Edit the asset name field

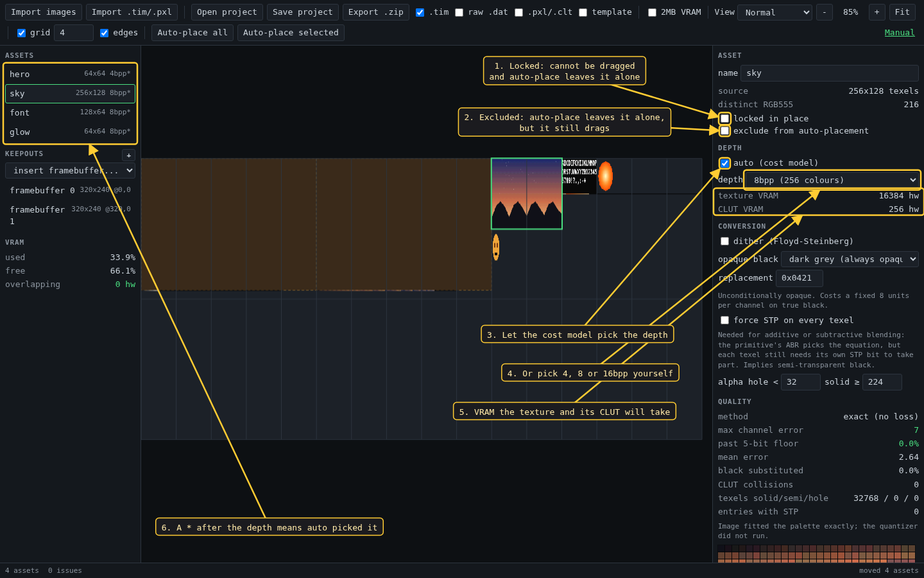830,73
